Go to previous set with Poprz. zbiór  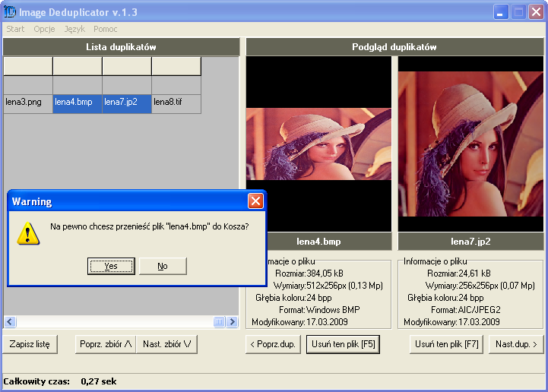pyautogui.click(x=106, y=344)
